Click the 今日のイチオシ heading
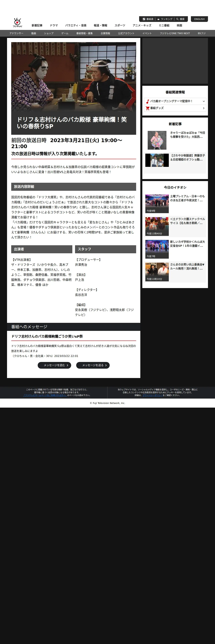Image resolution: width=215 pixels, height=644 pixels. coord(175,188)
